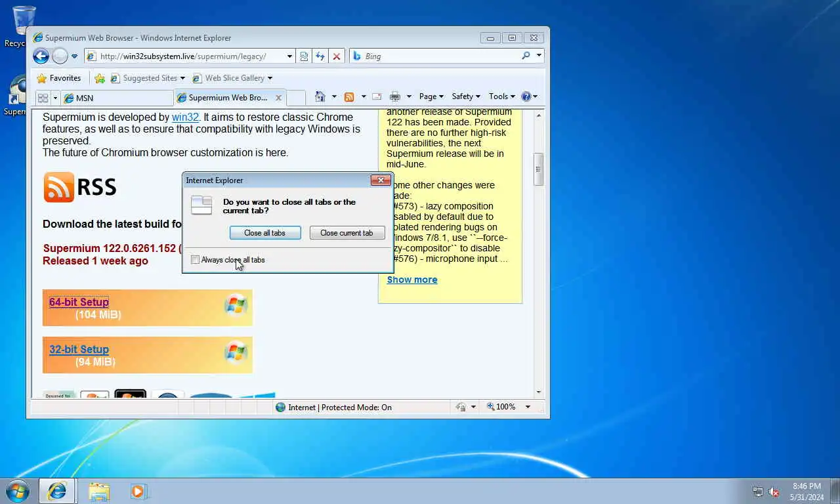Open a new tab with the blank tab button
The image size is (840, 504).
pyautogui.click(x=296, y=98)
